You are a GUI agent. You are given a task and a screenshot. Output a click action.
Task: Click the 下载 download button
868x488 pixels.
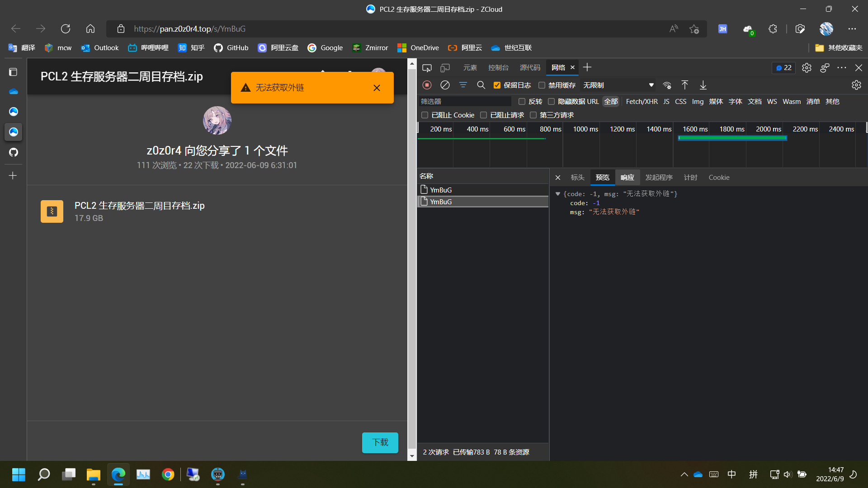point(380,443)
